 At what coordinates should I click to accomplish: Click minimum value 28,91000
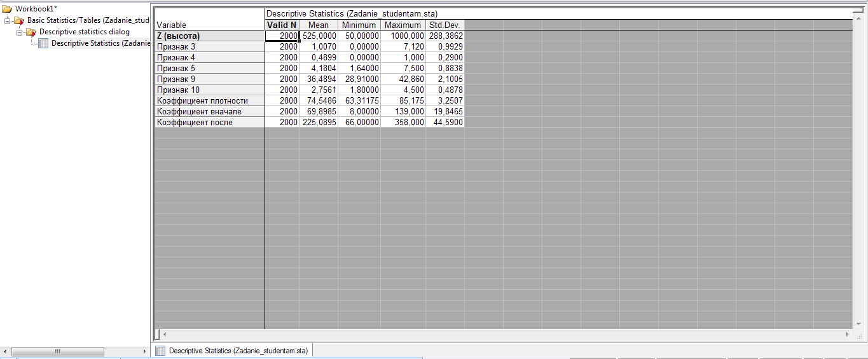click(359, 79)
